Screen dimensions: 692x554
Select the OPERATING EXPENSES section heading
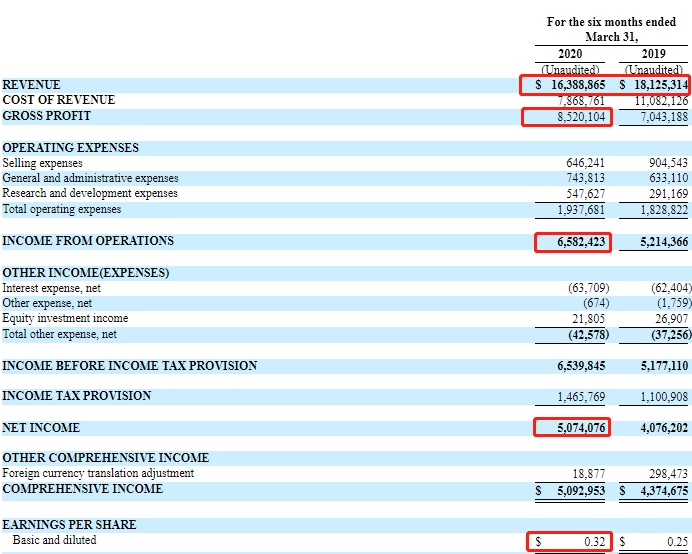point(70,148)
